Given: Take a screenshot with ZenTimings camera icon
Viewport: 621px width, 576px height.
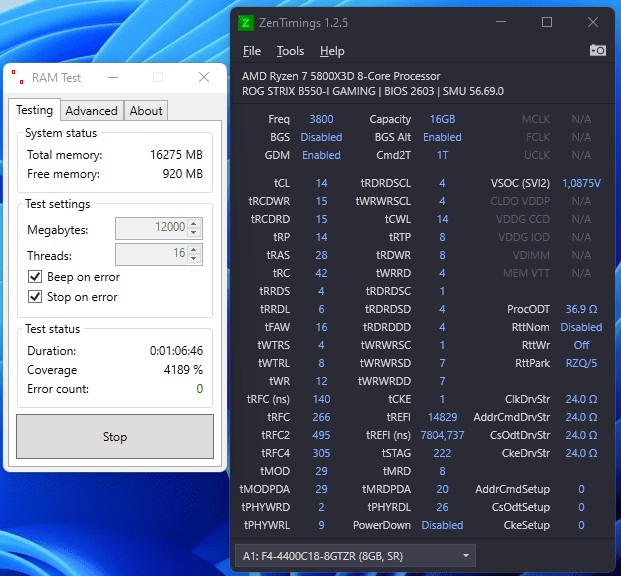Looking at the screenshot, I should pyautogui.click(x=598, y=51).
